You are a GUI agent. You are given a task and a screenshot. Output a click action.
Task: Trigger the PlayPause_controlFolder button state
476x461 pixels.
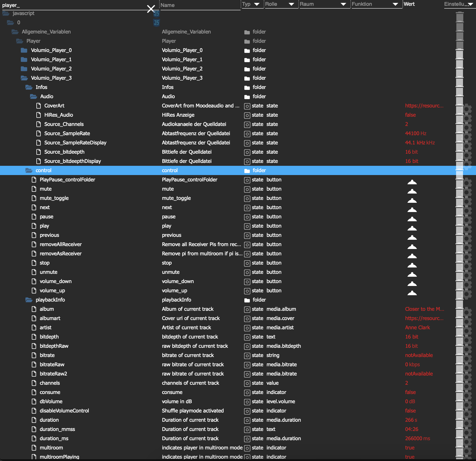coord(412,182)
